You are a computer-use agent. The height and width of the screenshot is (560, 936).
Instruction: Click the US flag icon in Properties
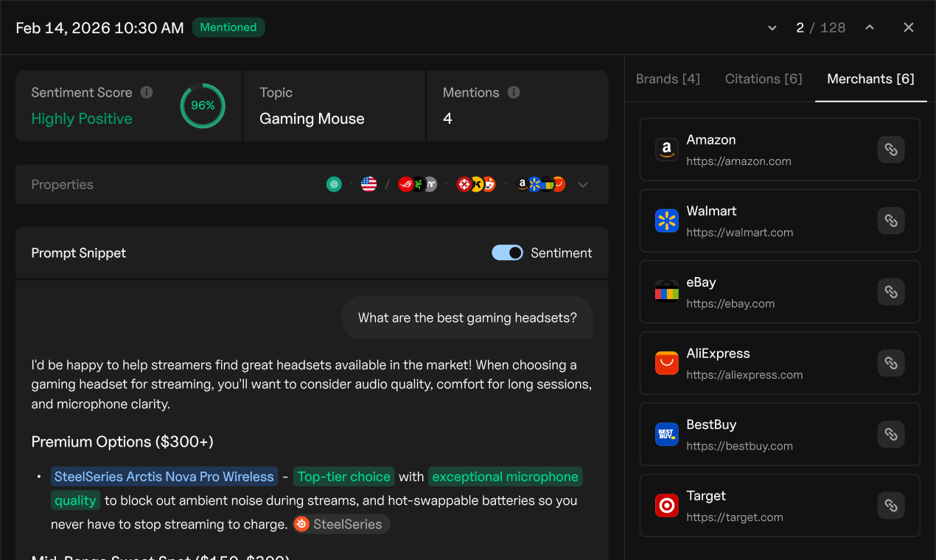tap(369, 184)
